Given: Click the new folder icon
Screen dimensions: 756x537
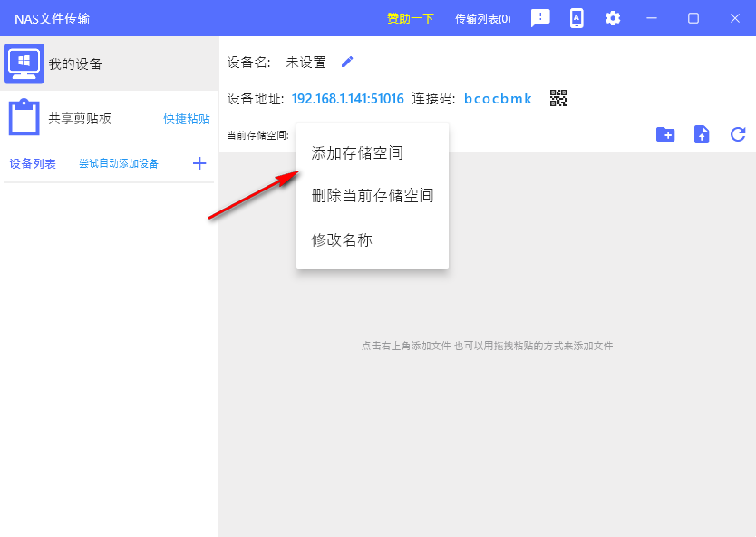Looking at the screenshot, I should pyautogui.click(x=665, y=134).
